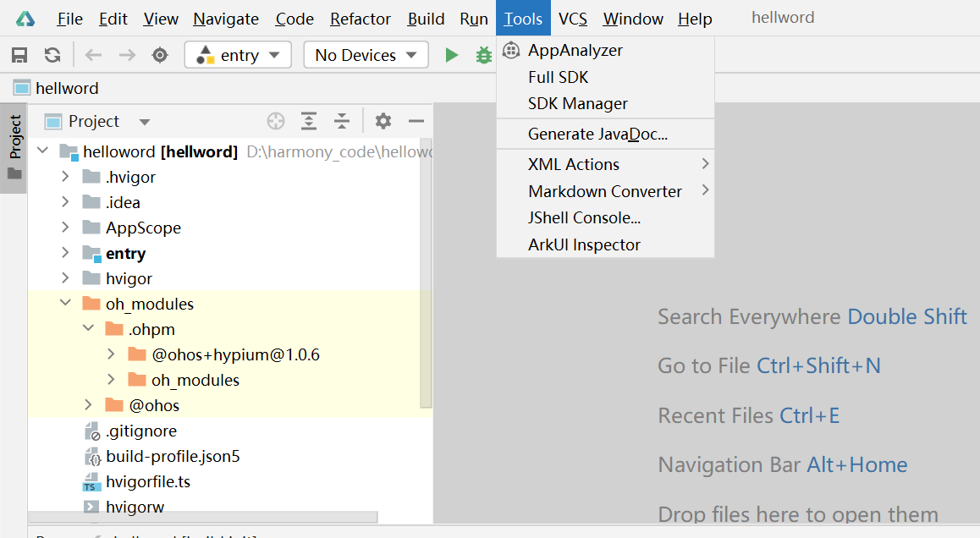This screenshot has width=980, height=538.
Task: Close the open Tools menu
Action: pyautogui.click(x=523, y=18)
